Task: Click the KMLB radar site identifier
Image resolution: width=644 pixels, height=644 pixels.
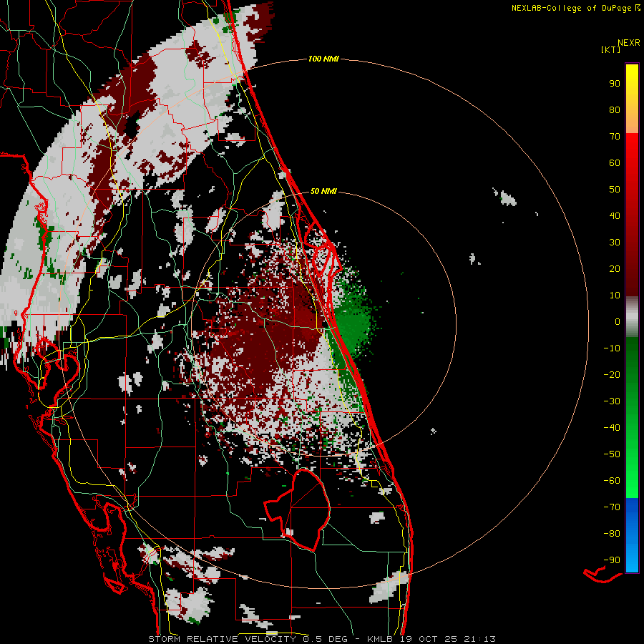Action: click(x=380, y=639)
